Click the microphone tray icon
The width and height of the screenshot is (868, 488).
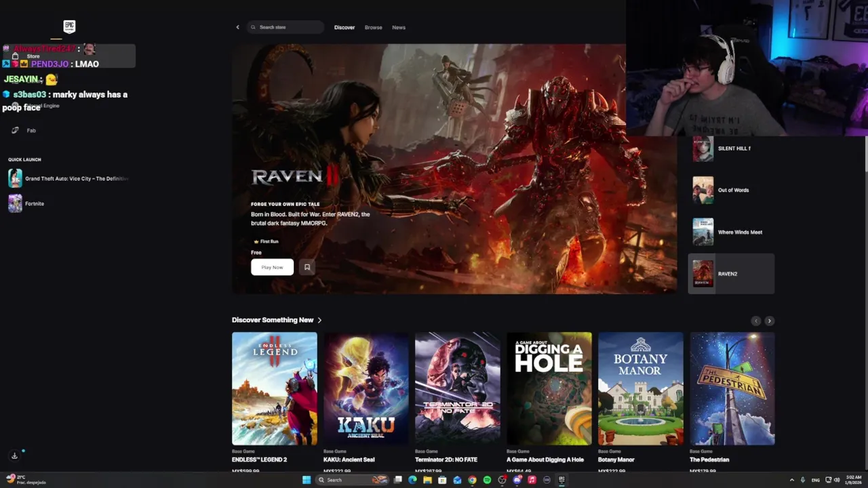point(803,480)
